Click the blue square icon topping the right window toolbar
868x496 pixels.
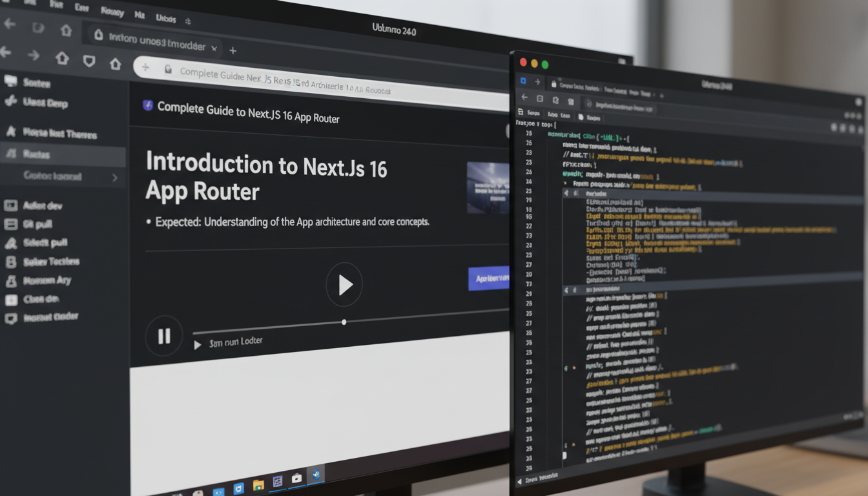[523, 81]
